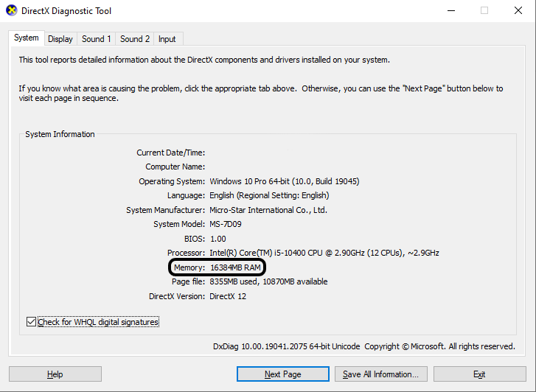Viewport: 536px width, 392px height.
Task: Click the Current Date/Time label
Action: click(x=171, y=153)
